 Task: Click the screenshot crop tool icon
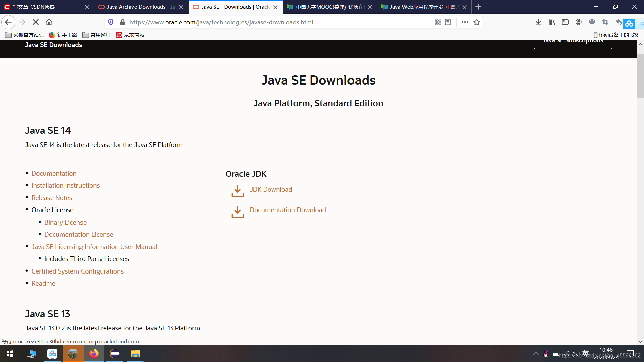[605, 22]
